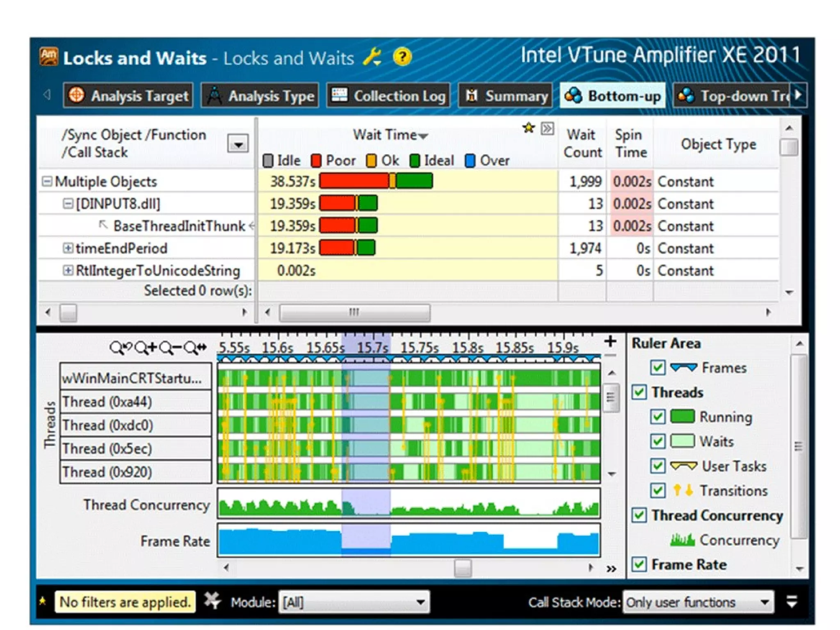
Task: Click the yellow help question mark icon
Action: pos(402,57)
